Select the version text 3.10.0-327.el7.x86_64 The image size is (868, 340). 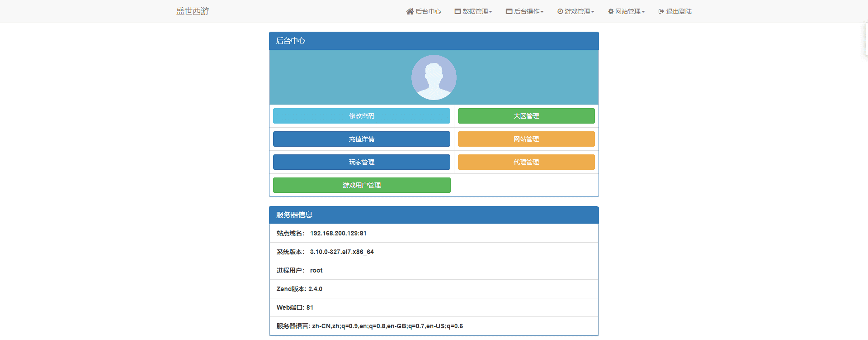pos(342,252)
